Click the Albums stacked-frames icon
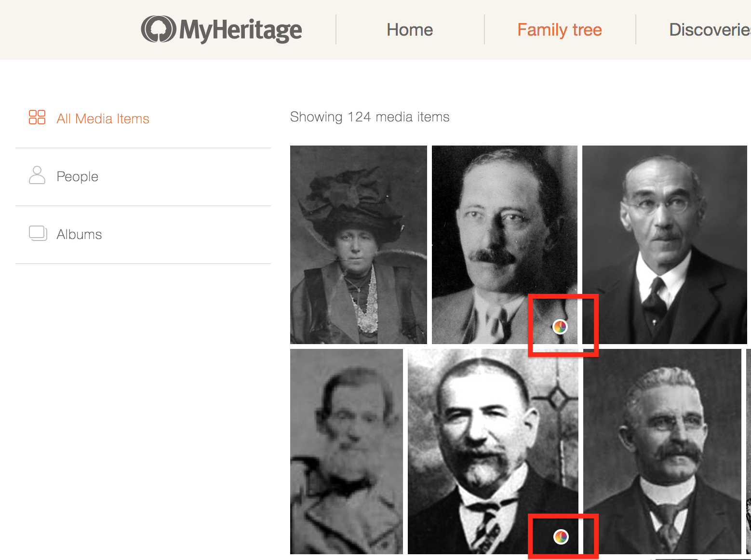This screenshot has width=751, height=560. [38, 233]
